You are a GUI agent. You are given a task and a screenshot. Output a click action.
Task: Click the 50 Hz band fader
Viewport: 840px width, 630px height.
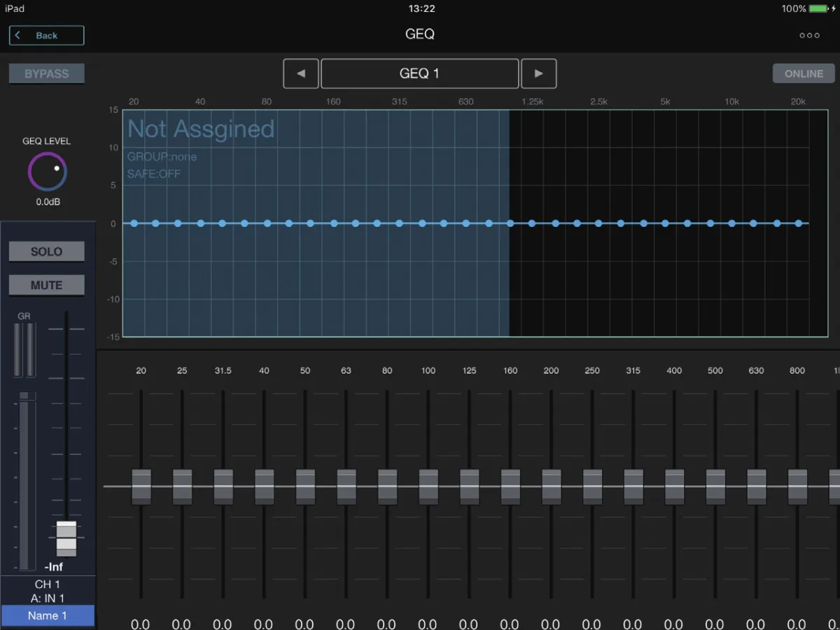305,486
